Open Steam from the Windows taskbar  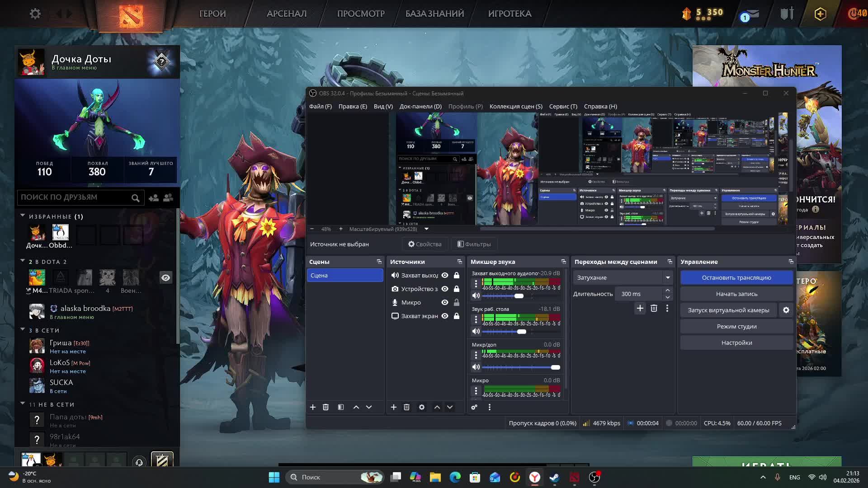[x=554, y=477]
